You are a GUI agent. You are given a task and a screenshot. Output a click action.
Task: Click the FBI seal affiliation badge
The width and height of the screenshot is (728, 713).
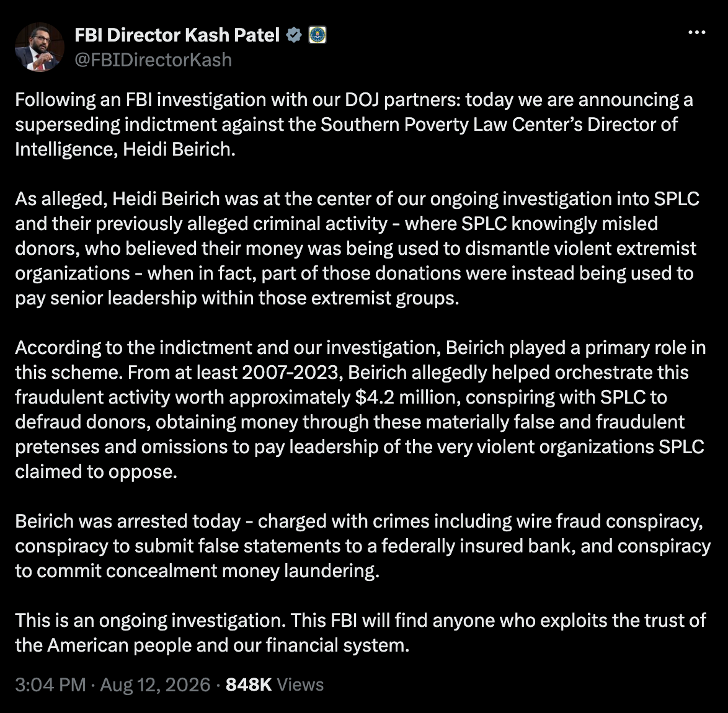(x=317, y=35)
